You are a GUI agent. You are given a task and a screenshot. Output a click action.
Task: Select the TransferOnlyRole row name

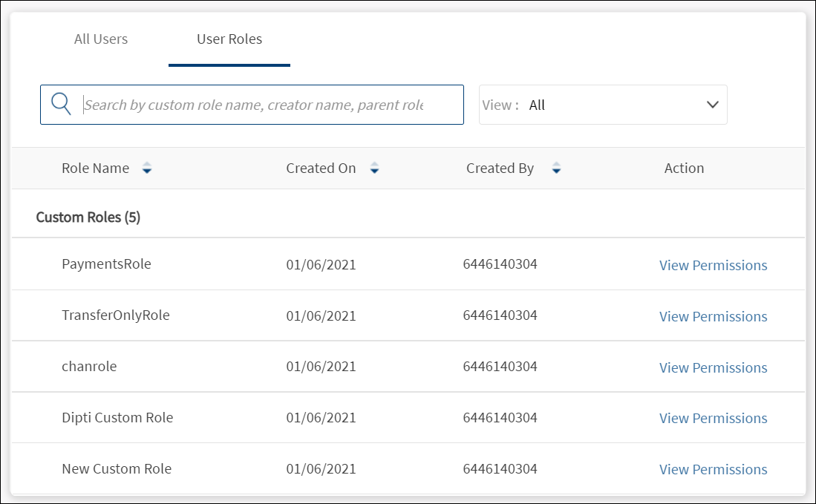pyautogui.click(x=116, y=315)
